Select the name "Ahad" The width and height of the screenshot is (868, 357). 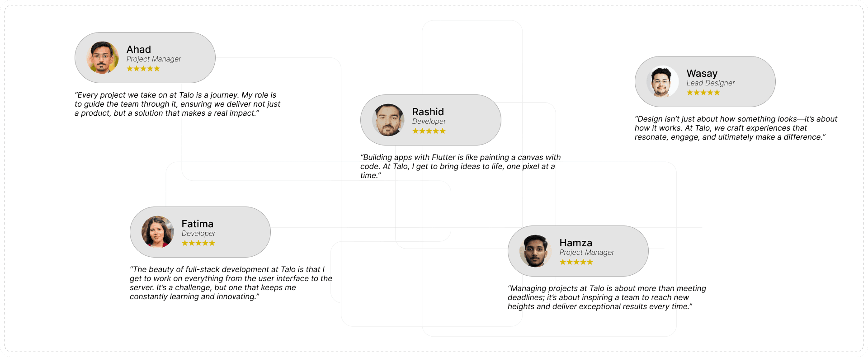click(139, 49)
